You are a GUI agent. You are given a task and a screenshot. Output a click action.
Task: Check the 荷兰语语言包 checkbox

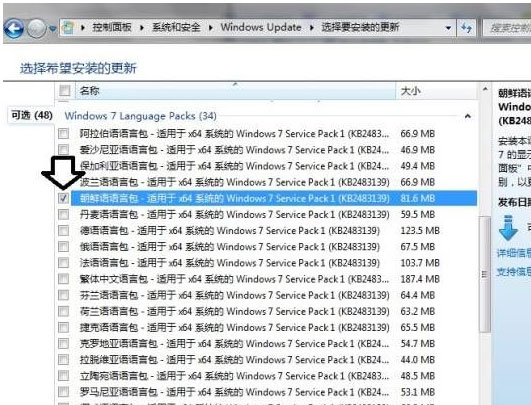pos(63,311)
